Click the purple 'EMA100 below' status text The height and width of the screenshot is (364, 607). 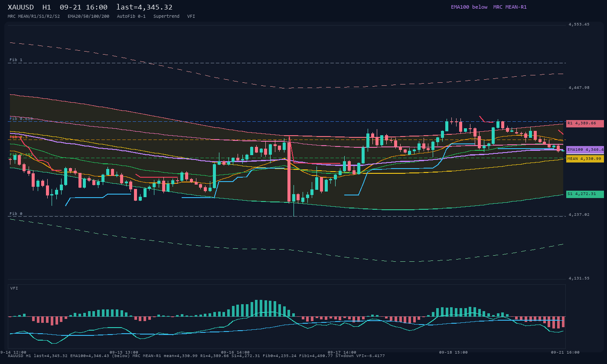click(469, 7)
